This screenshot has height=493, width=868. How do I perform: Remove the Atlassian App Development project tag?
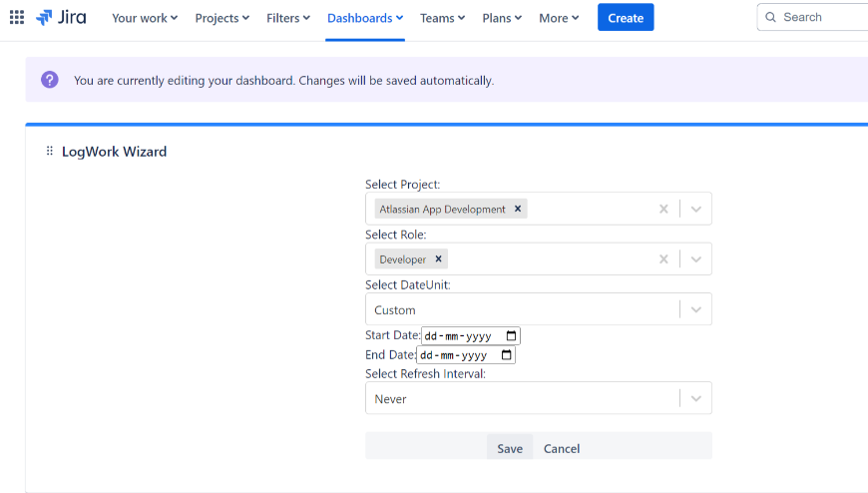[x=518, y=209]
